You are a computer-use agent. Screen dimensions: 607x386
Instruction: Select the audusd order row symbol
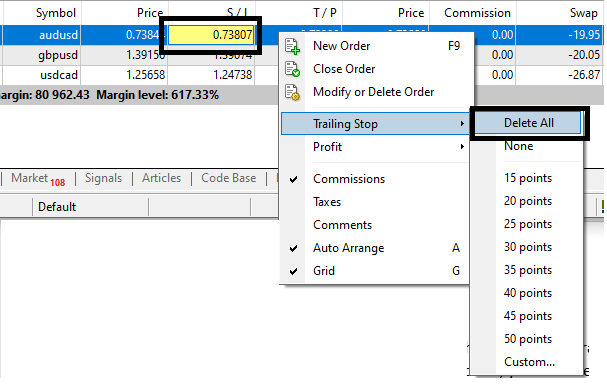click(x=58, y=35)
